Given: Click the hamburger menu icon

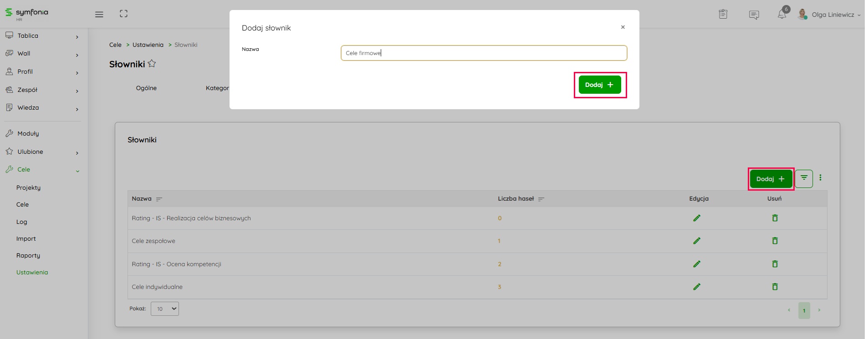Looking at the screenshot, I should point(99,14).
